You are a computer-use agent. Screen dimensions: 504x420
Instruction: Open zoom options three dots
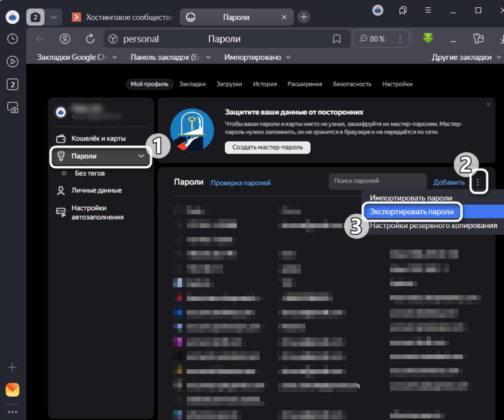(400, 39)
